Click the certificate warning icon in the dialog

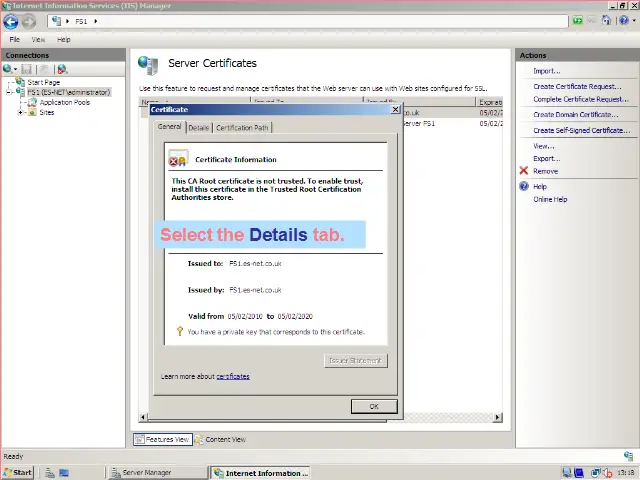coord(178,158)
